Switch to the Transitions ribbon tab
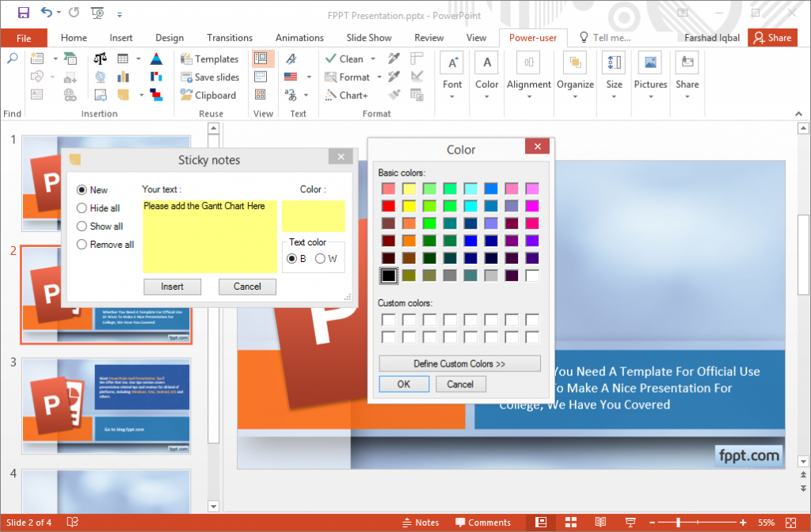Image resolution: width=811 pixels, height=532 pixels. (x=230, y=37)
